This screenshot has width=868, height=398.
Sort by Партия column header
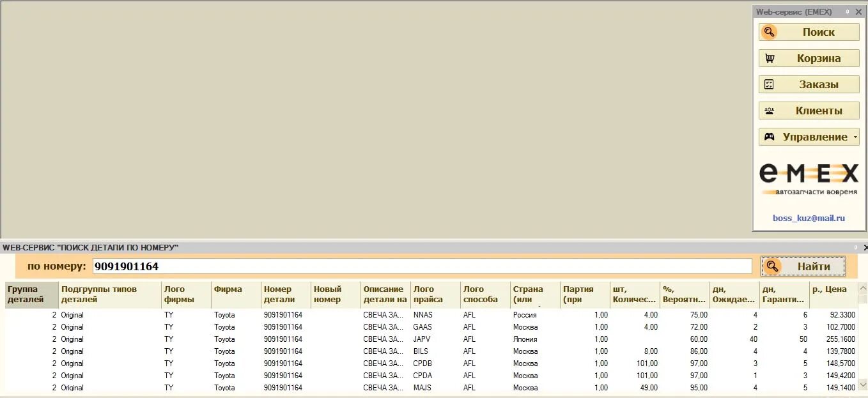click(x=585, y=295)
